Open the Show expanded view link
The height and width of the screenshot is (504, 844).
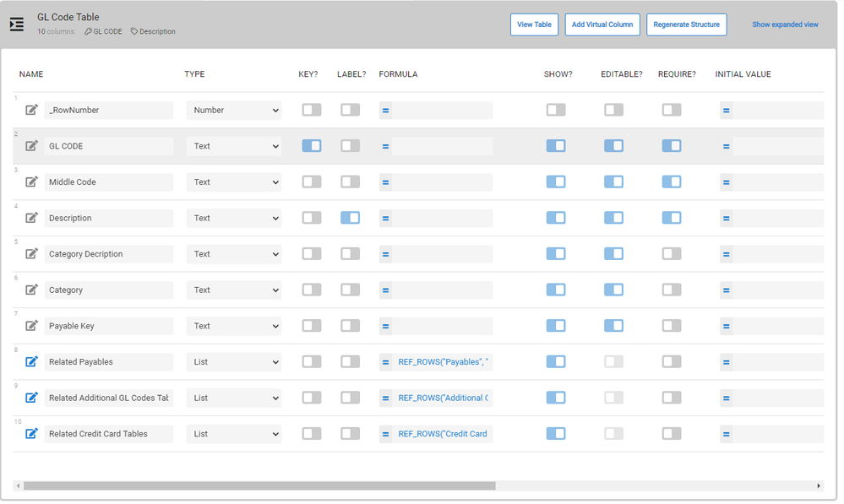coord(786,24)
